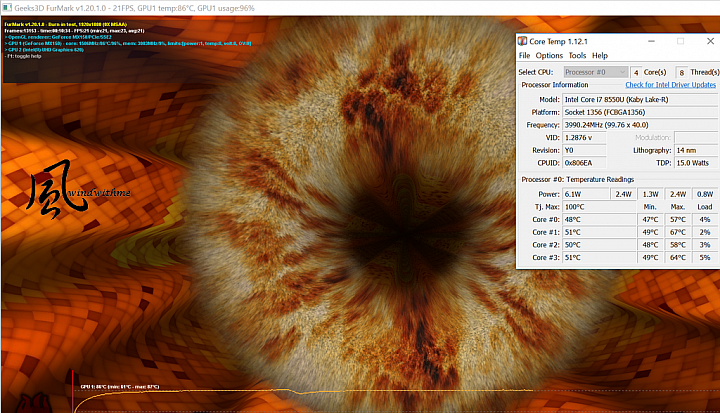The height and width of the screenshot is (413, 720).
Task: Click the red FurMark logo at bottom left
Action: point(33,403)
